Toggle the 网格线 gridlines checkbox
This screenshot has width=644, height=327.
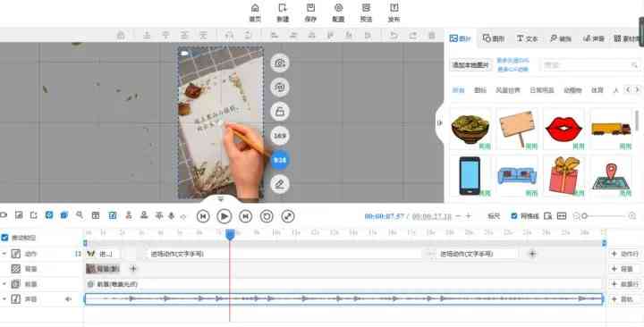click(x=514, y=216)
